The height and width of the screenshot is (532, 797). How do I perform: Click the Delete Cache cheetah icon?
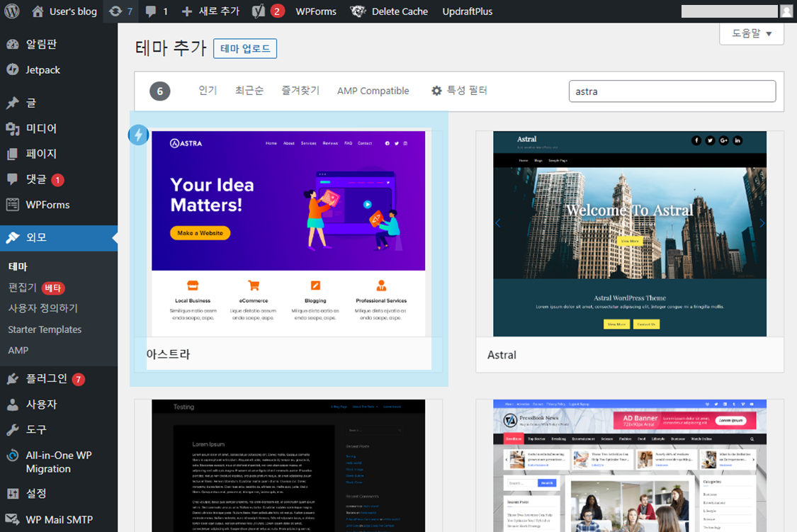pos(358,11)
